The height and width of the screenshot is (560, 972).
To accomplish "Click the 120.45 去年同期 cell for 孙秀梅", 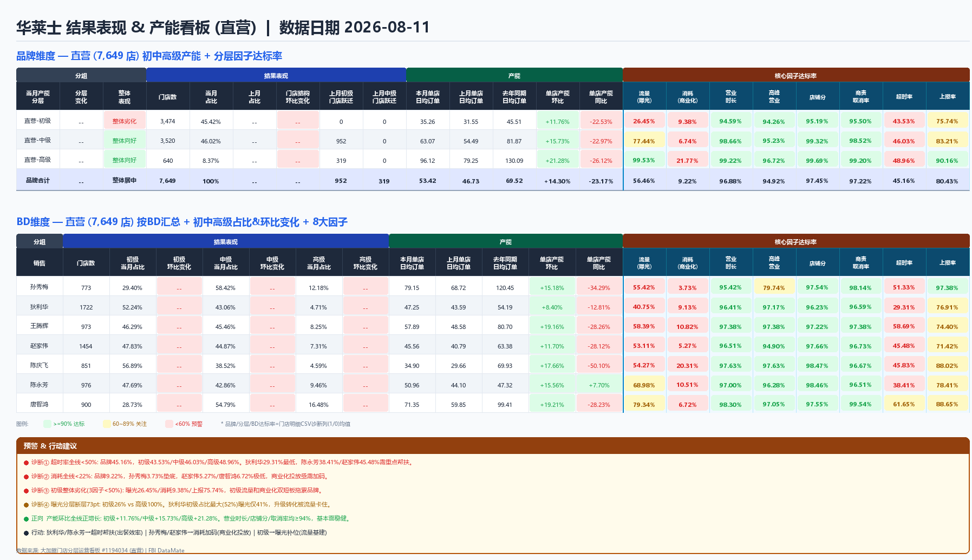I will click(x=505, y=288).
